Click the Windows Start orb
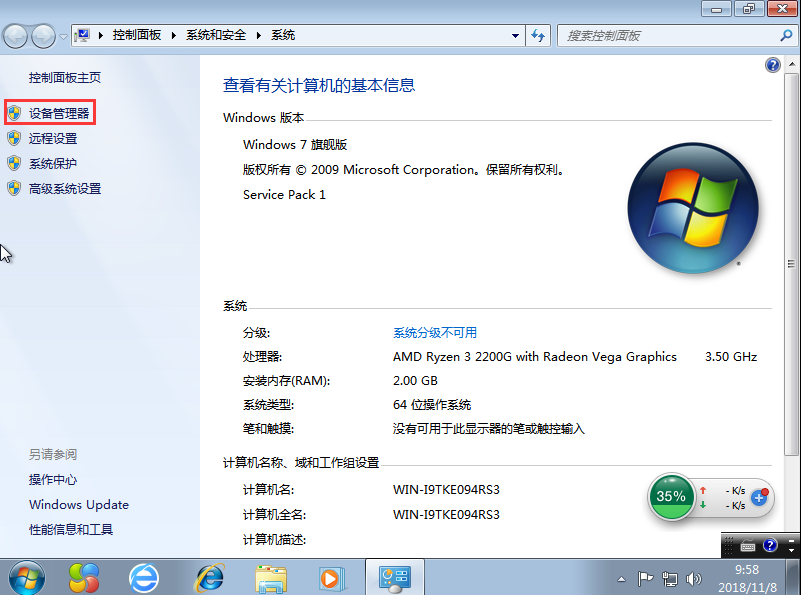 (26, 576)
